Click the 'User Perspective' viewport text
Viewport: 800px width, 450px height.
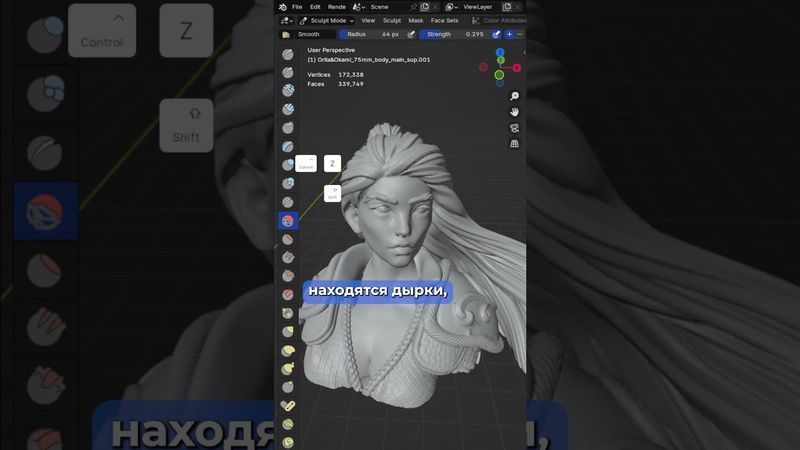click(331, 50)
